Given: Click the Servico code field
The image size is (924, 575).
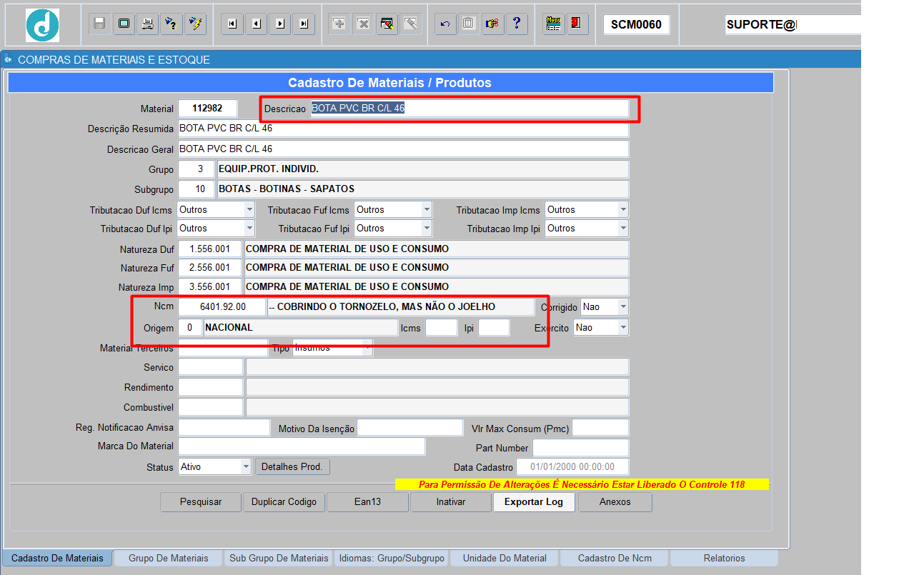Looking at the screenshot, I should [x=210, y=367].
